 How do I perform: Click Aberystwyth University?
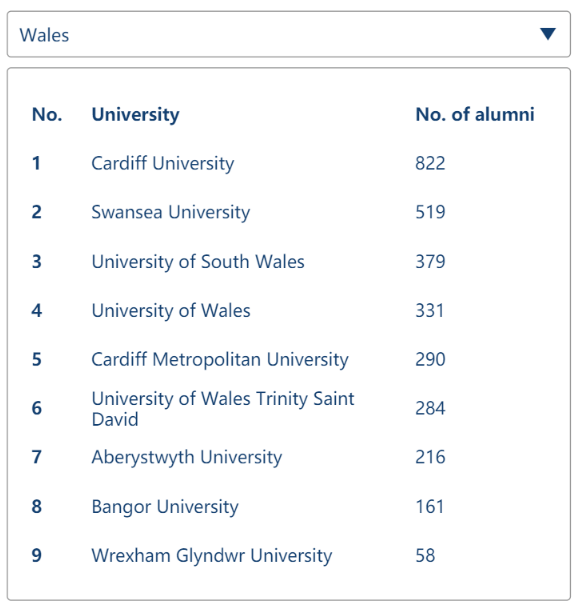coord(187,457)
